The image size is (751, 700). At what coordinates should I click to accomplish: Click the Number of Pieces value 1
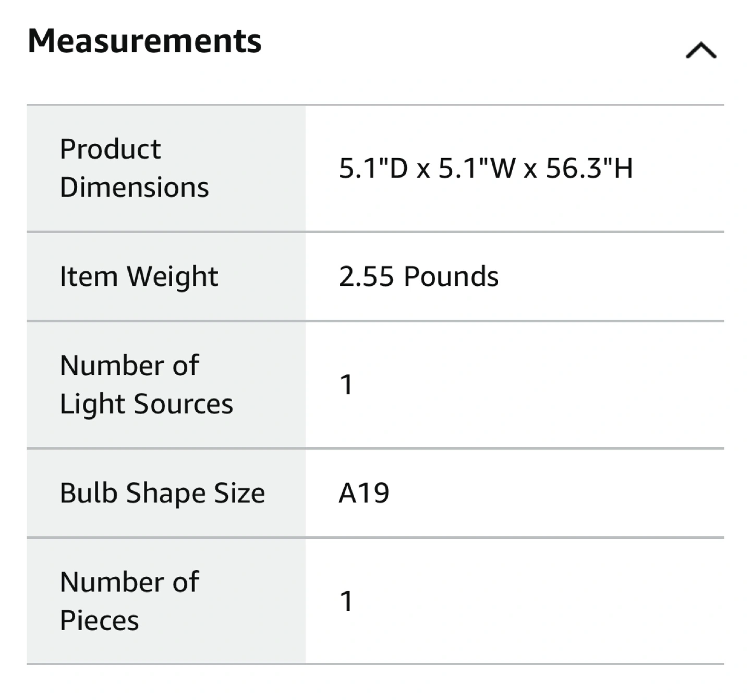[x=346, y=601]
